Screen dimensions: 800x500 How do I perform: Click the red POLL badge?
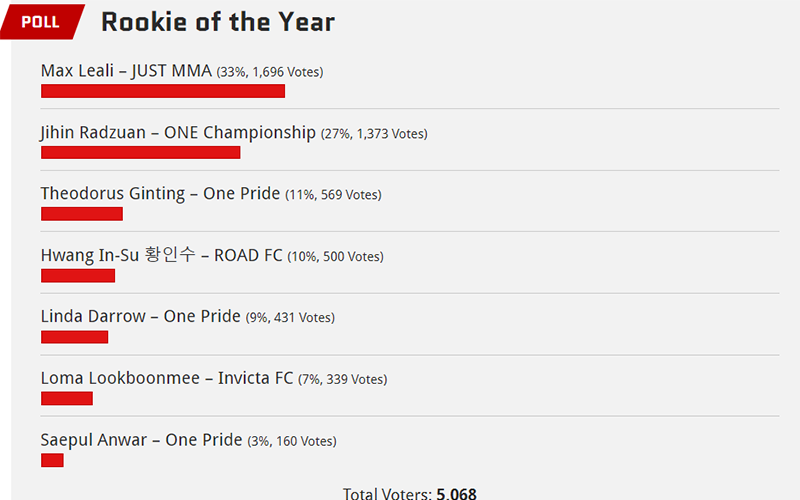(42, 21)
